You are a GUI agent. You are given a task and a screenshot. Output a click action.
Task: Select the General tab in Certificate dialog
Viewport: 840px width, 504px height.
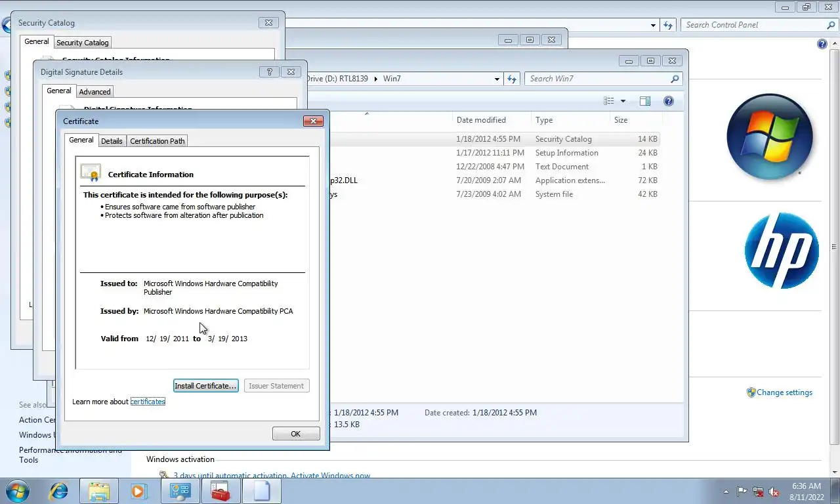pos(81,140)
